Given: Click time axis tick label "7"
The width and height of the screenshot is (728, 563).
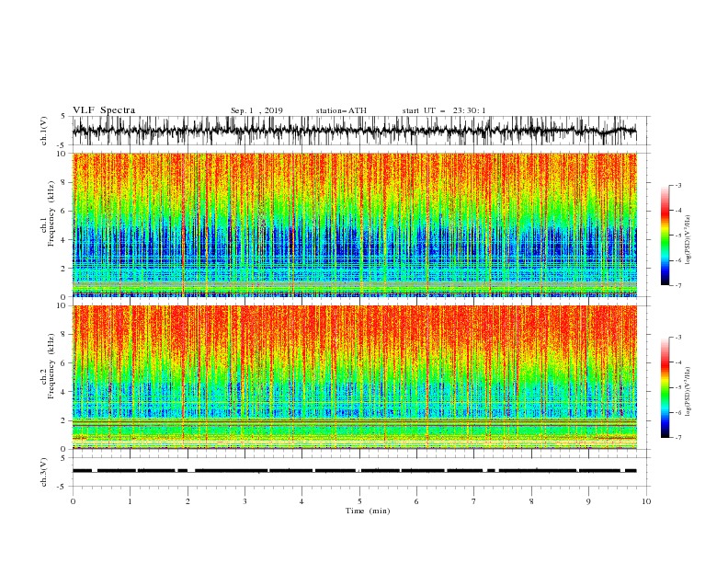Looking at the screenshot, I should click(474, 501).
